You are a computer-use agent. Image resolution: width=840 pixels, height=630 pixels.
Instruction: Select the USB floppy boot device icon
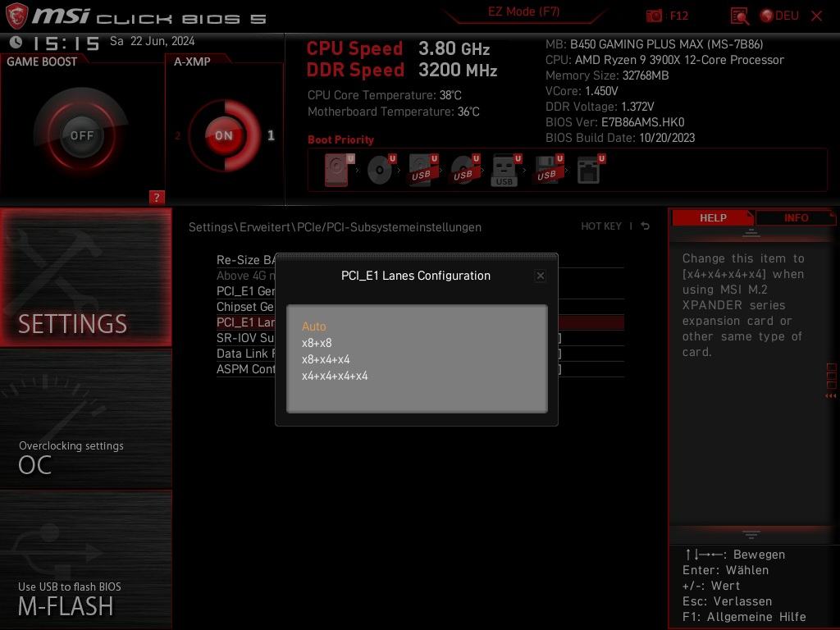tap(548, 170)
